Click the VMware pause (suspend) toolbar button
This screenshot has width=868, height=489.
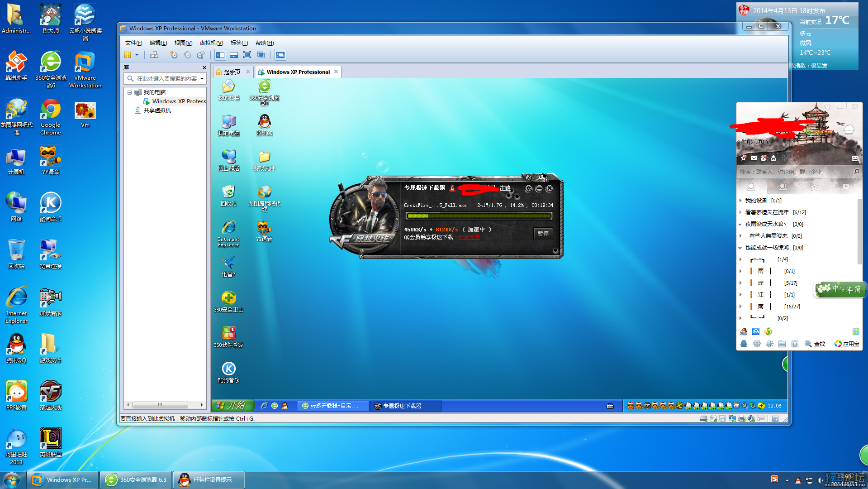[128, 55]
